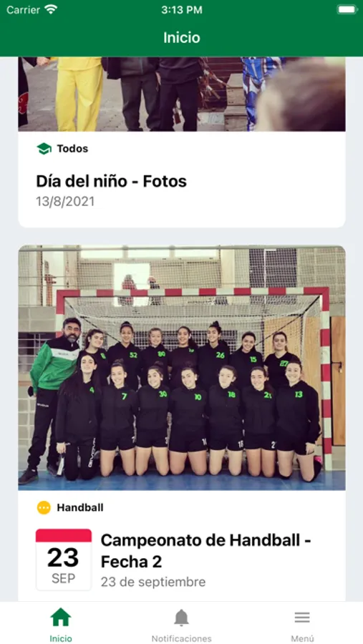Tap the Wi-Fi status icon
The width and height of the screenshot is (363, 644).
point(51,10)
